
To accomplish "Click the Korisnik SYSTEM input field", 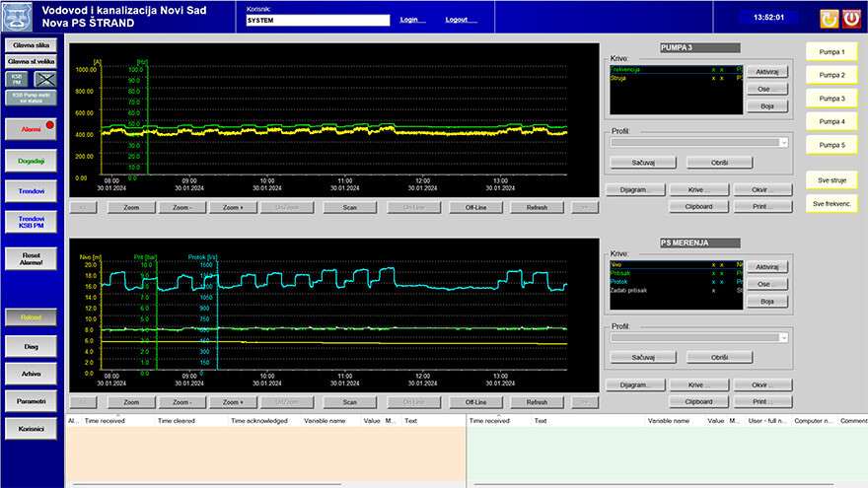I will click(x=318, y=20).
